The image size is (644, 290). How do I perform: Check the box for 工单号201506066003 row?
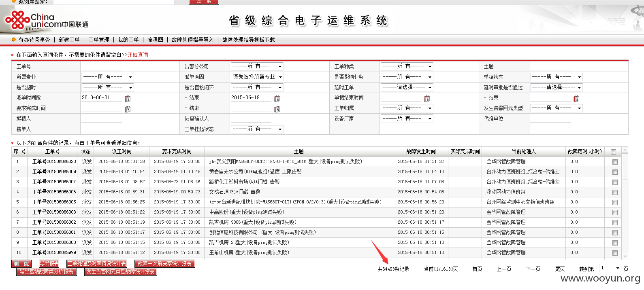tap(615, 212)
